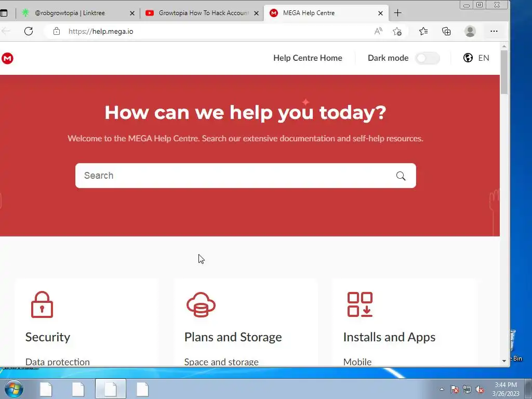
Task: Click the Security padlock icon
Action: [x=42, y=304]
